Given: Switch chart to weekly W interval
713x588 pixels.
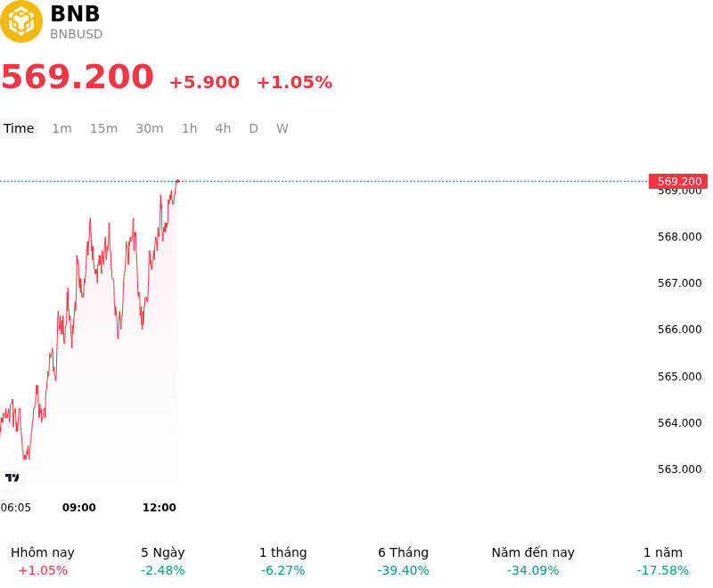Looking at the screenshot, I should [x=283, y=128].
